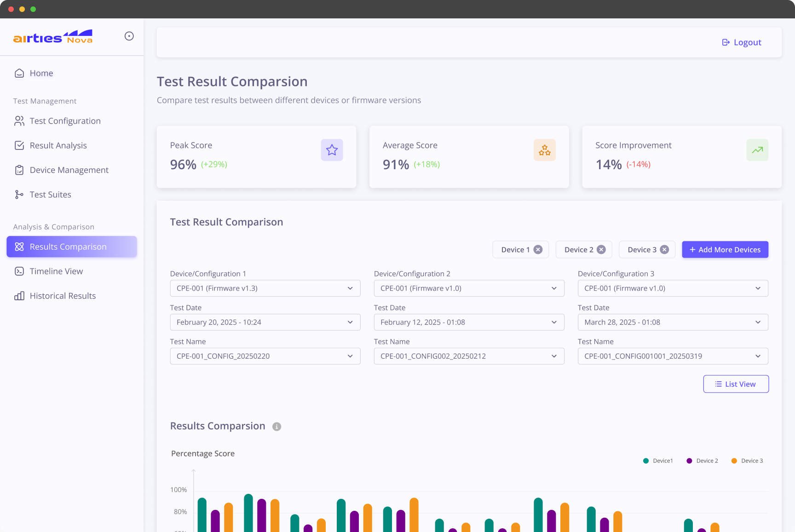Click the +29% change indicator

pos(214,165)
